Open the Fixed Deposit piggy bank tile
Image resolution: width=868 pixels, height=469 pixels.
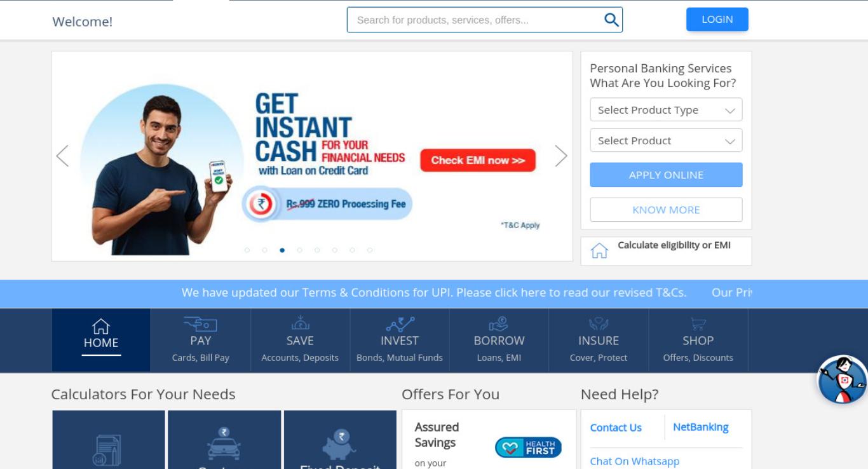[340, 440]
